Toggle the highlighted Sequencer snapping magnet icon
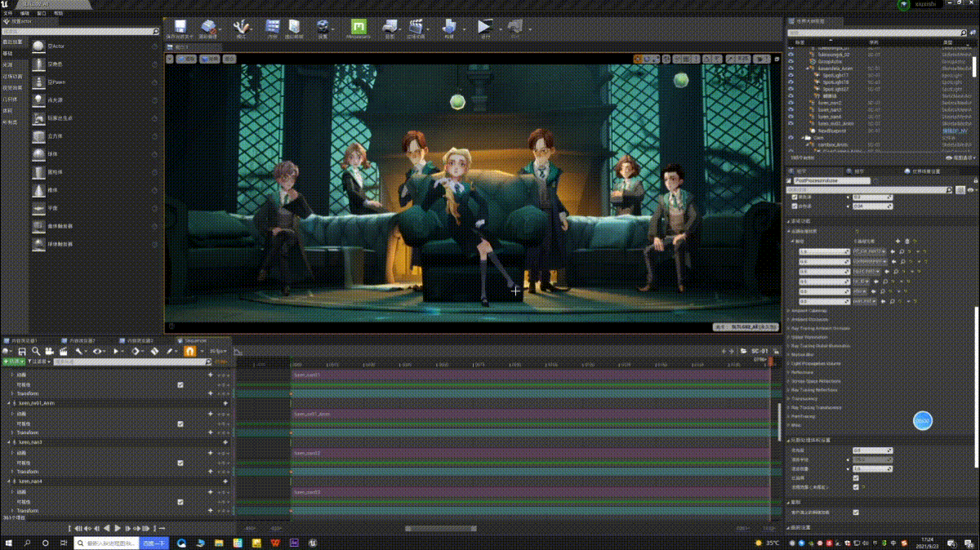Viewport: 980px width, 550px height. (189, 351)
